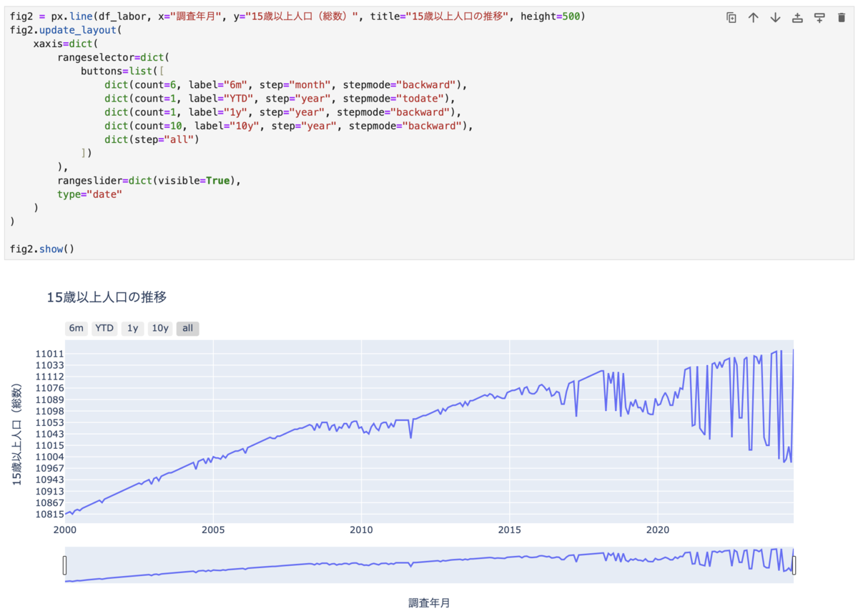Viewport: 858px width, 616px height.
Task: Click the 2020 x-axis tick label
Action: pyautogui.click(x=658, y=530)
